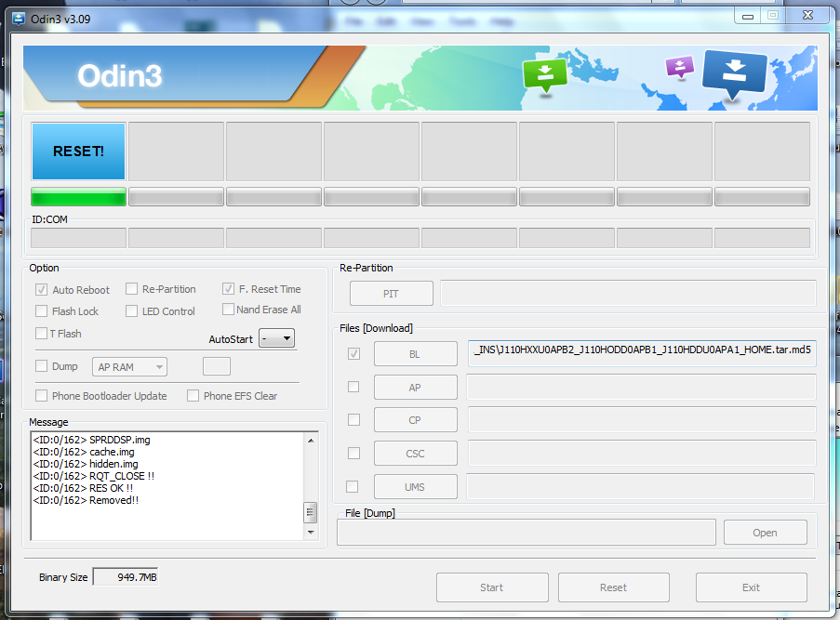Click the PIT file path field
The width and height of the screenshot is (840, 620).
coord(628,294)
